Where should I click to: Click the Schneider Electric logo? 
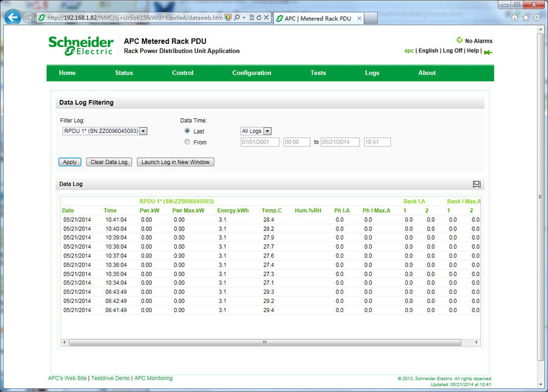81,46
